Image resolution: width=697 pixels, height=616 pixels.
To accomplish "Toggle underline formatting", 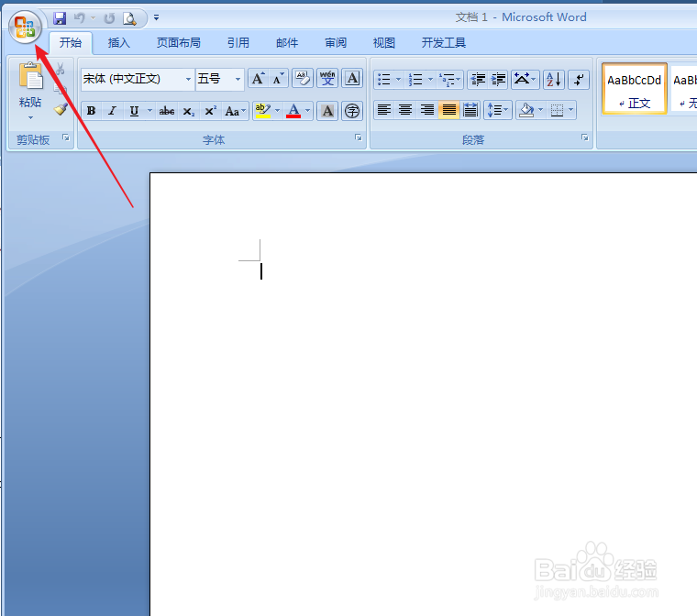I will coord(133,111).
